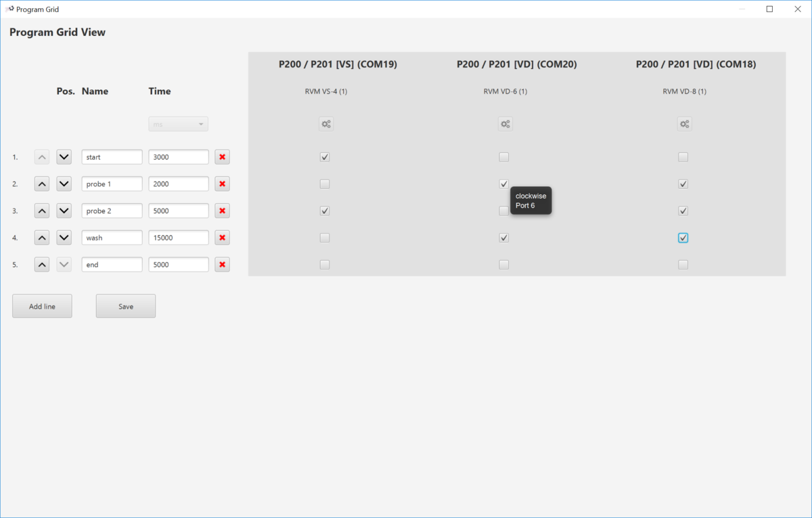This screenshot has width=812, height=518.
Task: Remove the 'wash' row using red X
Action: tap(222, 238)
